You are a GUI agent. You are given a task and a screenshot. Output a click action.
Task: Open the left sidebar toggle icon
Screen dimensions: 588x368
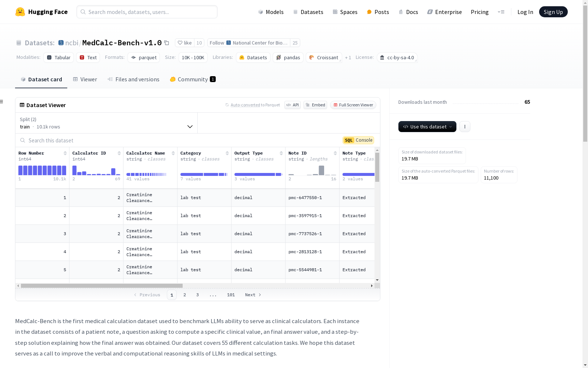[x=2, y=102]
